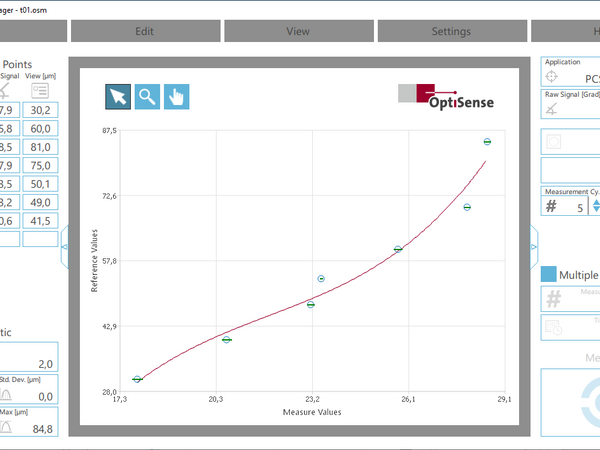Select the arrow pointer tool in chart
600x450 pixels.
pos(118,96)
